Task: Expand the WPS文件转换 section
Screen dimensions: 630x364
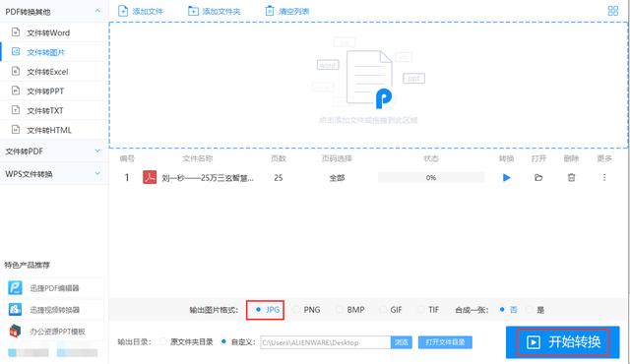Action: click(x=97, y=173)
